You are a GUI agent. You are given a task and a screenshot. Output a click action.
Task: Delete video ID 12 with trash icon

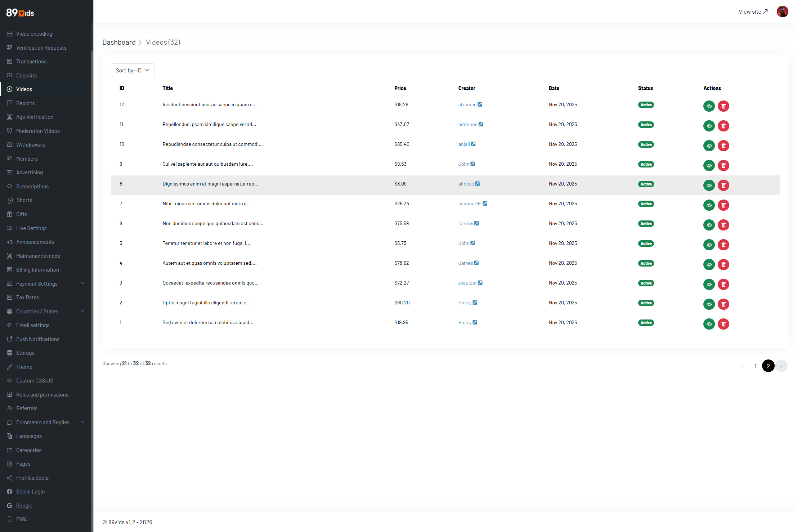[x=723, y=106]
